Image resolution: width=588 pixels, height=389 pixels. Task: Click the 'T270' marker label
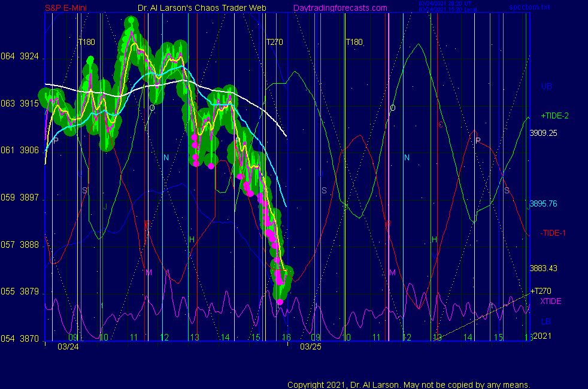pyautogui.click(x=274, y=42)
